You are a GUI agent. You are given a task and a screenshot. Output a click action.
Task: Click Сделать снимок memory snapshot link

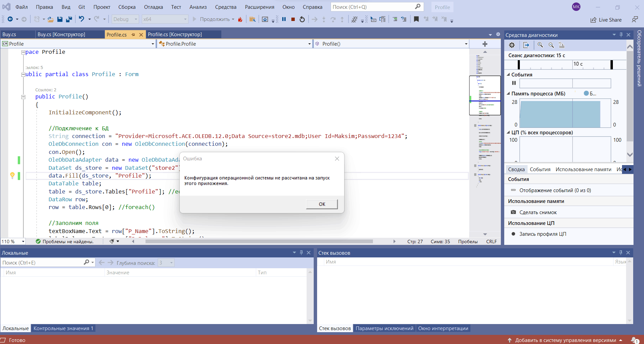point(538,212)
